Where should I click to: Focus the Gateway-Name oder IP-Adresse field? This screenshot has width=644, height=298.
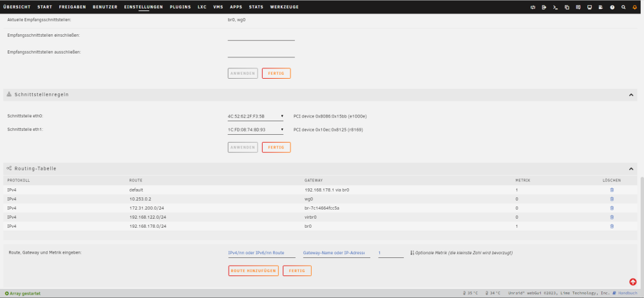point(337,253)
